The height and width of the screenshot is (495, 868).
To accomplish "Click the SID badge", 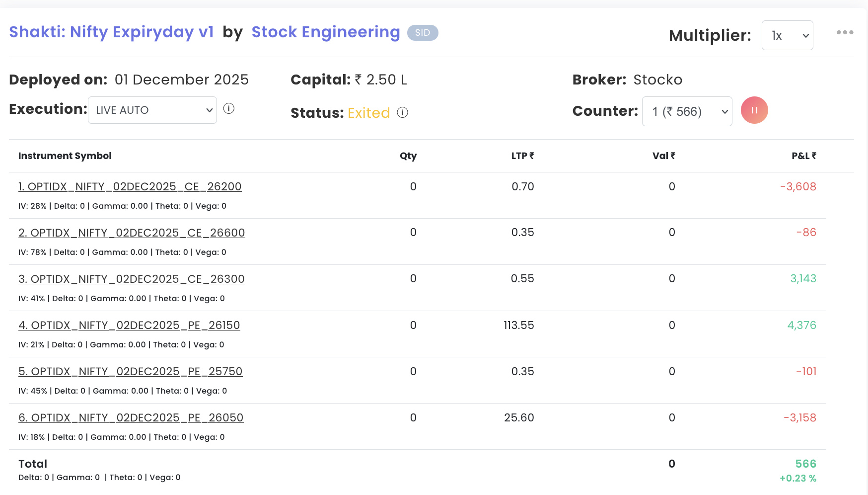I will coord(423,33).
